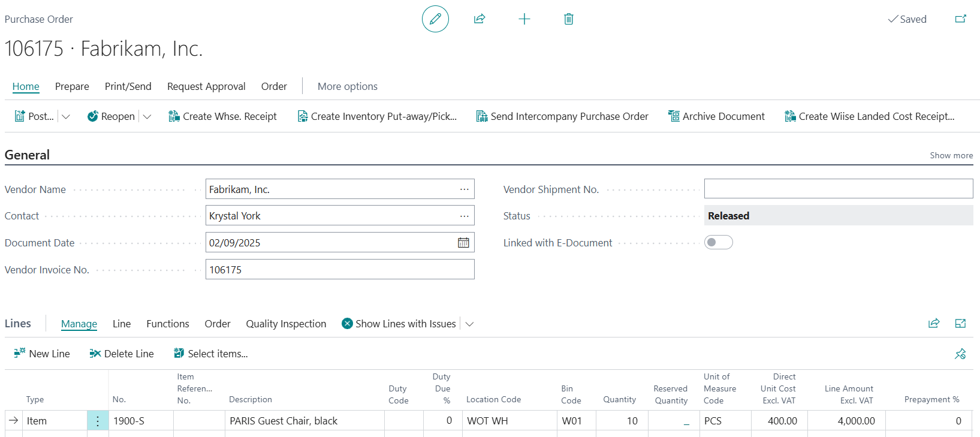
Task: Toggle the Linked with E-Document switch
Action: [x=718, y=243]
